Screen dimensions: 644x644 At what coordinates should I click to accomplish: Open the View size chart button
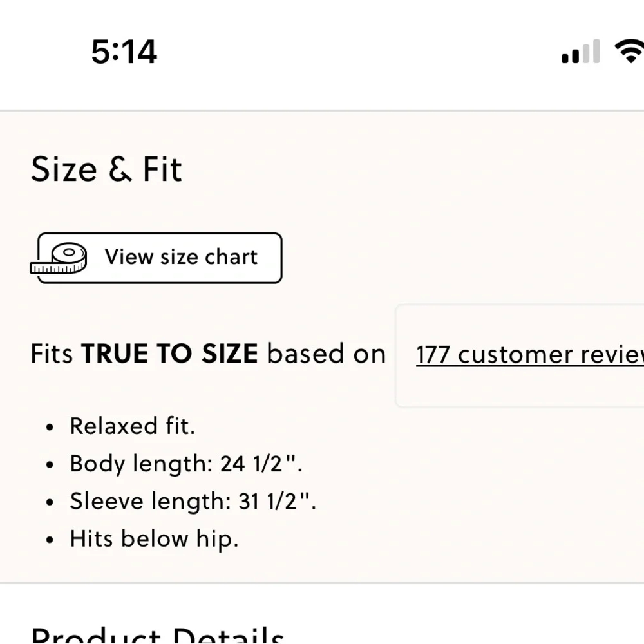(160, 258)
